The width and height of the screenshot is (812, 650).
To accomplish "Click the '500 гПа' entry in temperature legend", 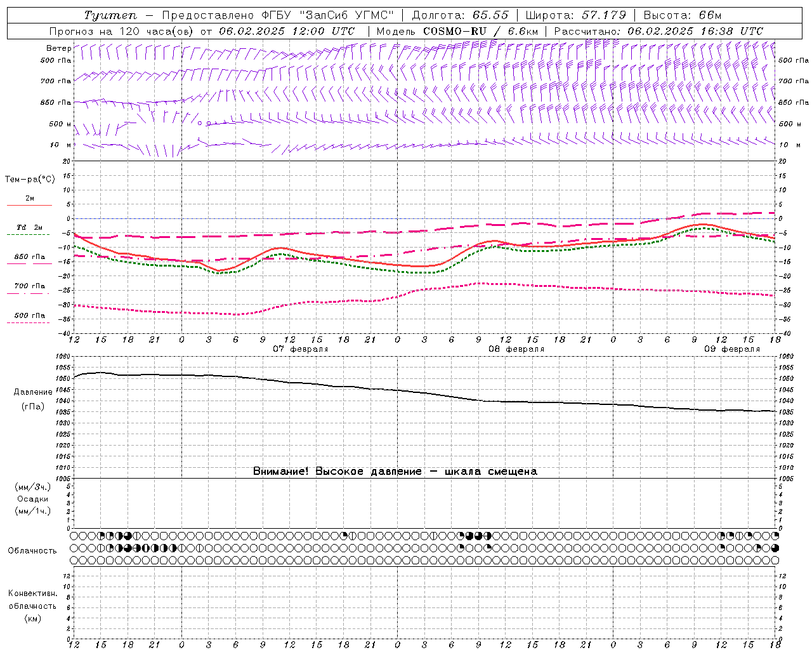I will click(30, 315).
